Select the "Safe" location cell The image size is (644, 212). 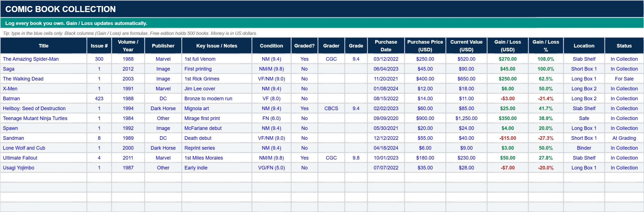tap(584, 118)
